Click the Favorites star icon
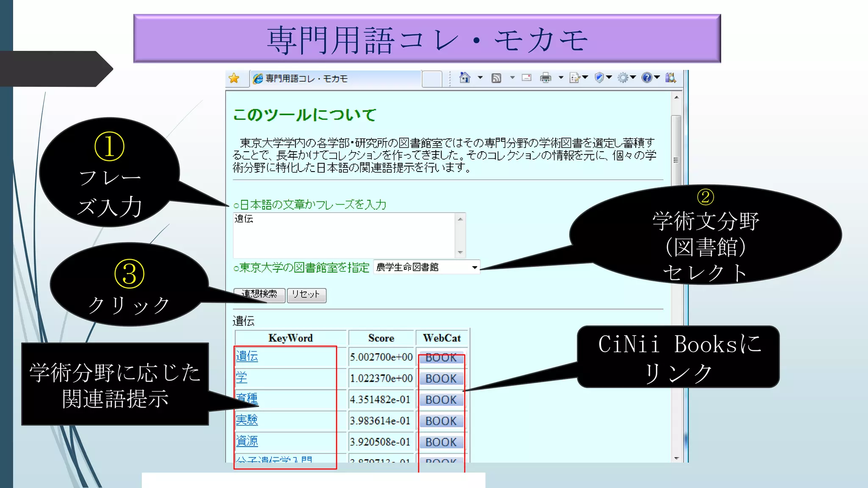Screen dimensions: 868x488 tap(234, 78)
